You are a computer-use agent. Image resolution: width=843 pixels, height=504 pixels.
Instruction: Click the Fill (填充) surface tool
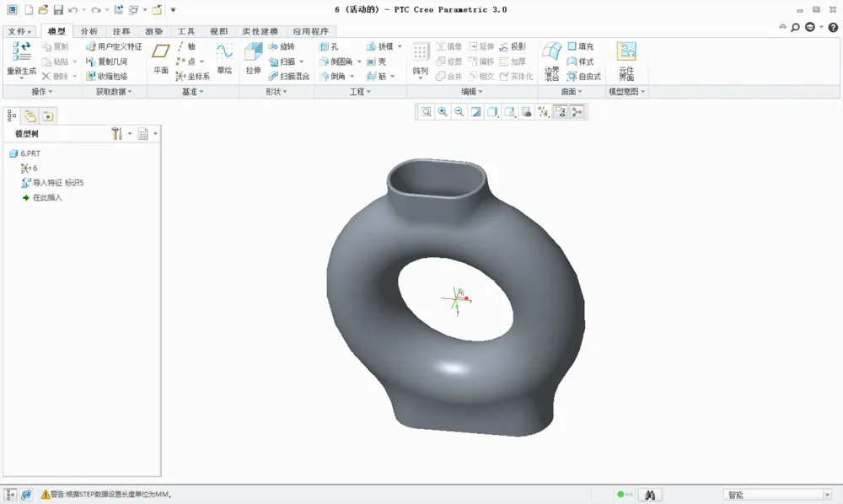click(x=581, y=46)
